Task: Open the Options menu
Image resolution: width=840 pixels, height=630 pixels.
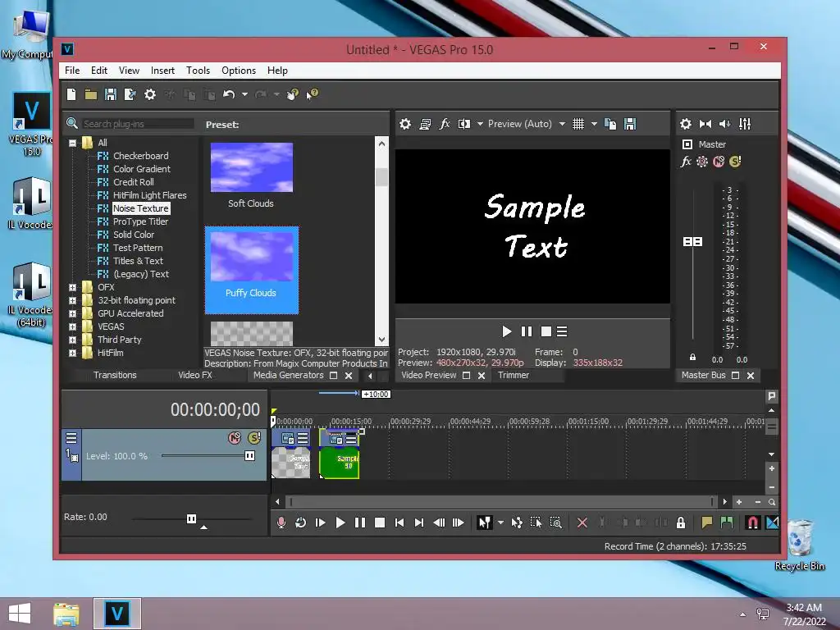Action: (239, 71)
